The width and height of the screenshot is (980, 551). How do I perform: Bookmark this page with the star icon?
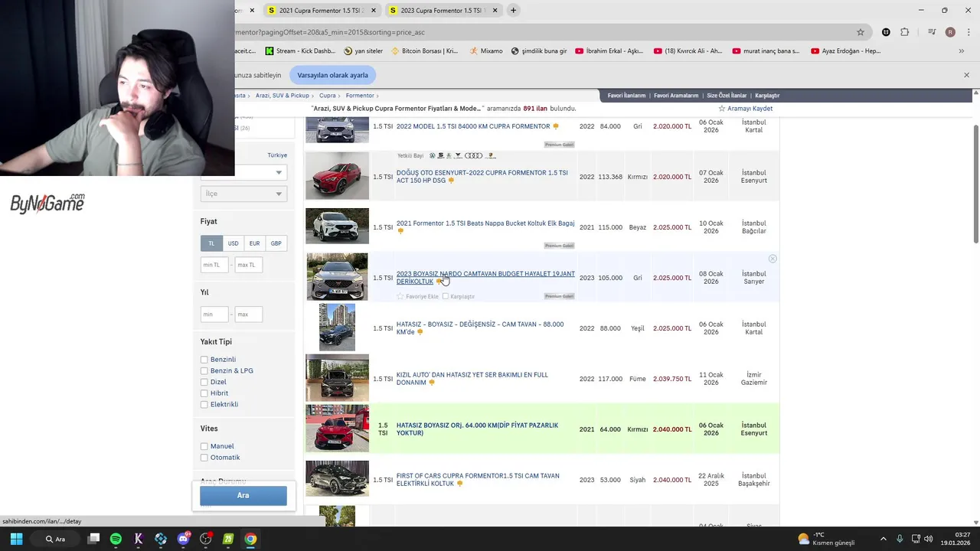pos(861,32)
